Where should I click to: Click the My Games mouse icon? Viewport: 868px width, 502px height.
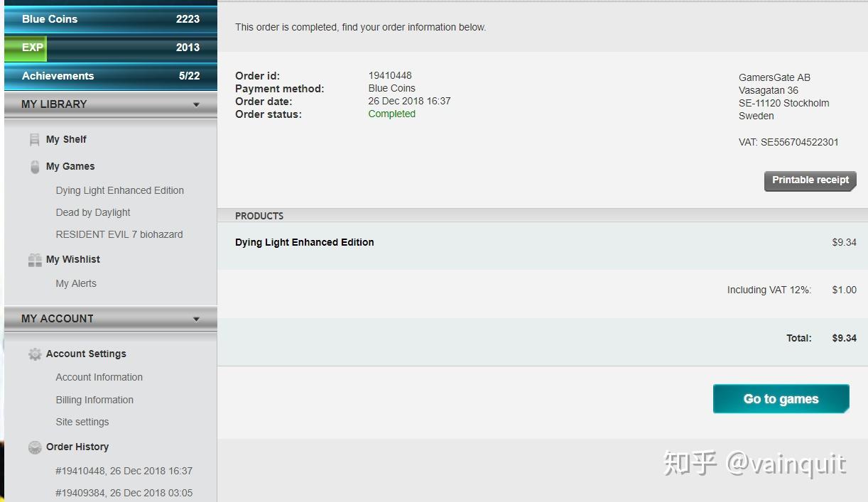coord(35,167)
